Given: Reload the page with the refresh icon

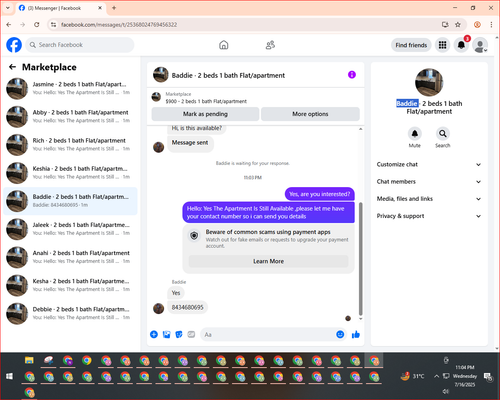Looking at the screenshot, I should (x=37, y=25).
